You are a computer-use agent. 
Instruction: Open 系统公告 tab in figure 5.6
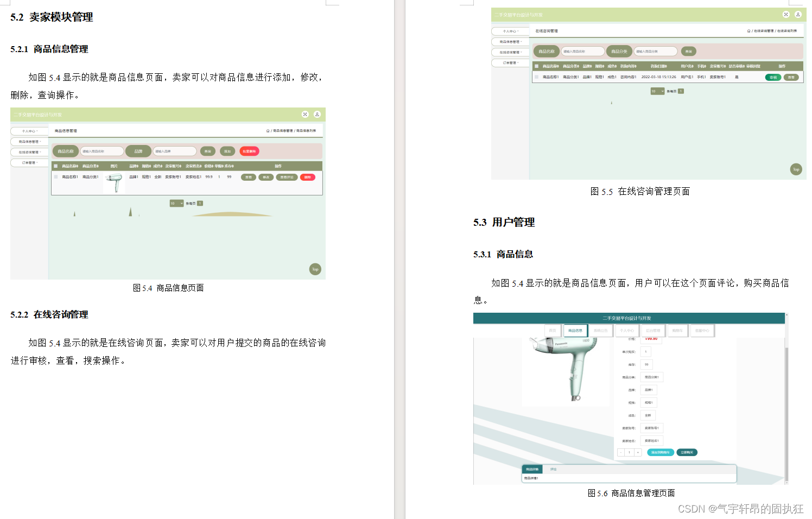[x=601, y=331]
